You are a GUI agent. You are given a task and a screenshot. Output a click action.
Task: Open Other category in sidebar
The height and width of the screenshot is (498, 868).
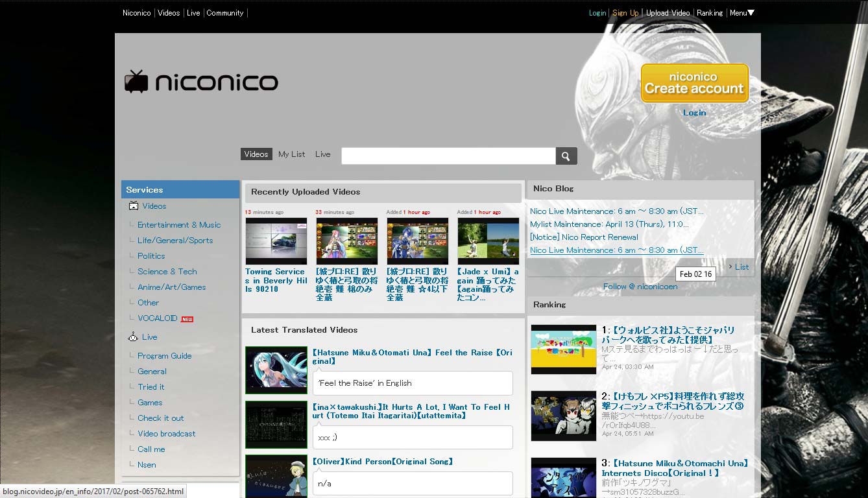[x=148, y=303]
